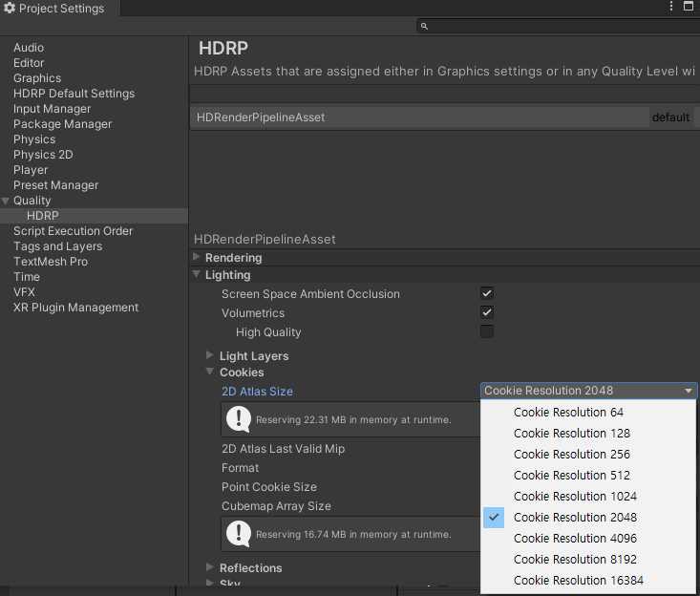Open Package Manager settings

coord(62,123)
